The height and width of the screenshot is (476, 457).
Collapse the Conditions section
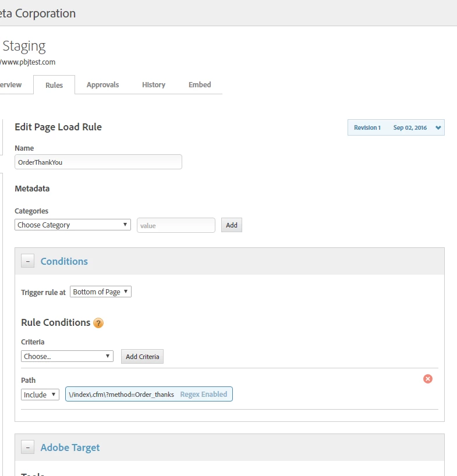click(x=27, y=261)
